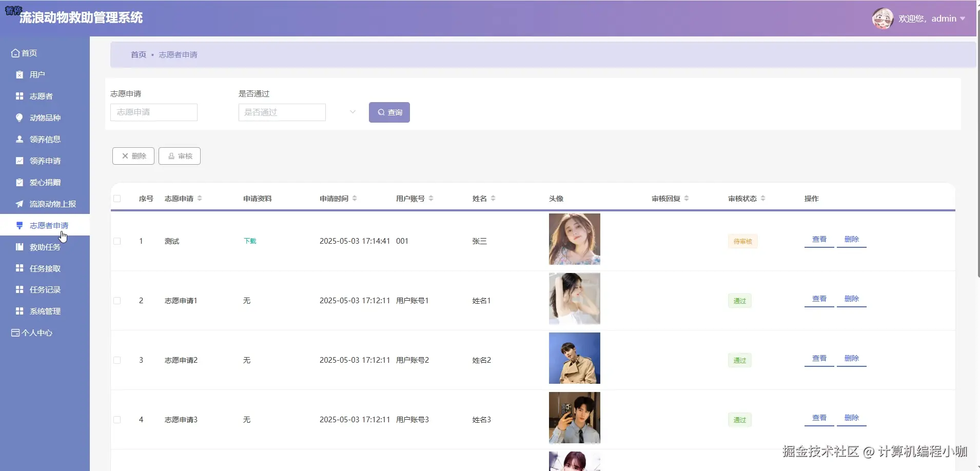Viewport: 980px width, 471px height.
Task: Open 救助任务 menu item
Action: coord(45,247)
